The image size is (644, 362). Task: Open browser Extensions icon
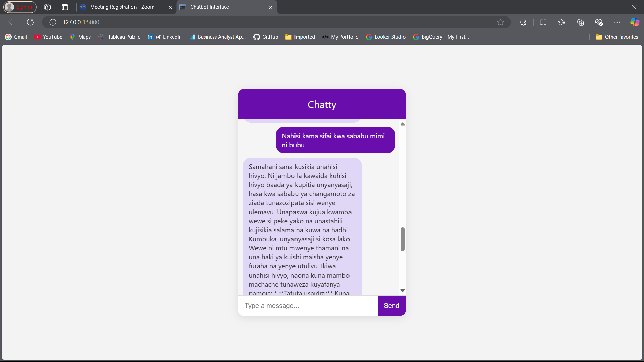[523, 22]
